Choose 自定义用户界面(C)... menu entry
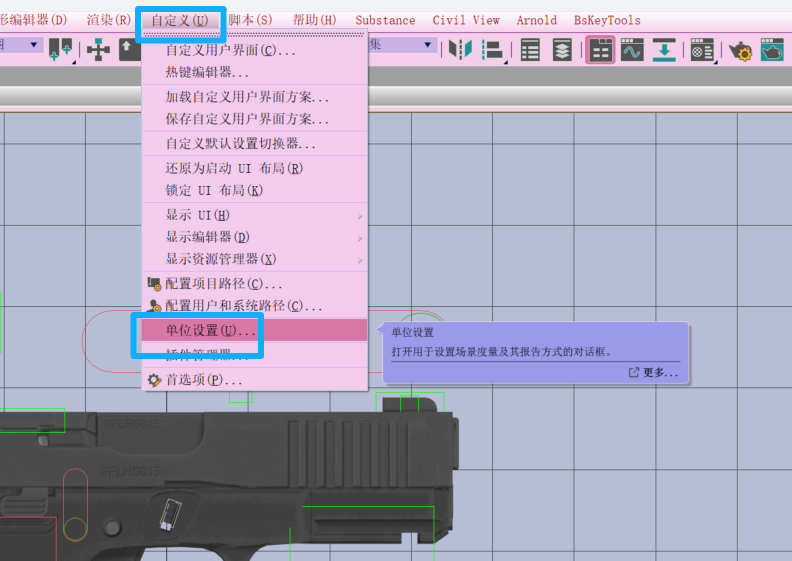Screen dimensions: 792x561 (x=255, y=50)
